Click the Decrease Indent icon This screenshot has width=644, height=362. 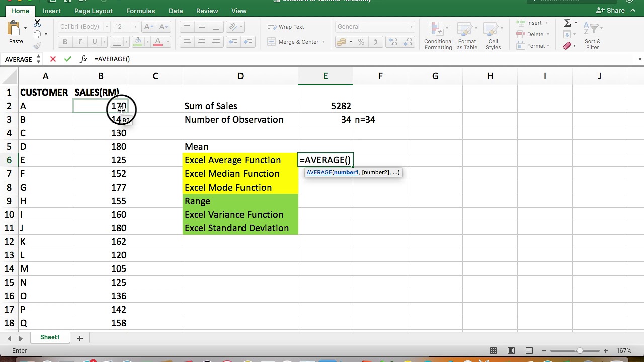pos(233,42)
